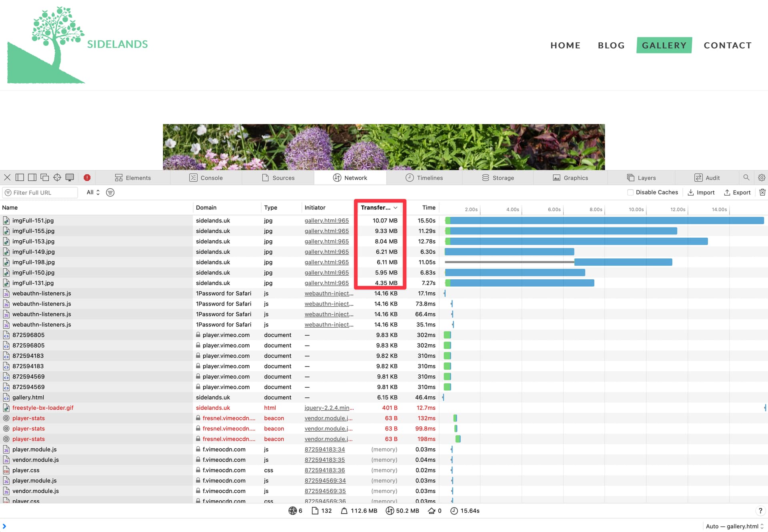The width and height of the screenshot is (768, 532).
Task: Select the freestyle-bx-loader.gif row
Action: point(384,408)
